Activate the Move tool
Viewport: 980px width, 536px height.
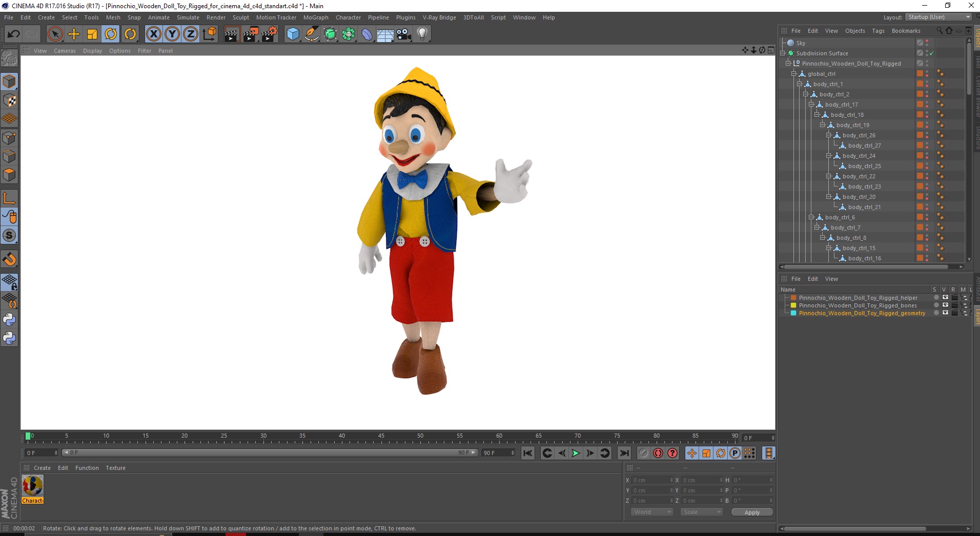click(x=74, y=34)
